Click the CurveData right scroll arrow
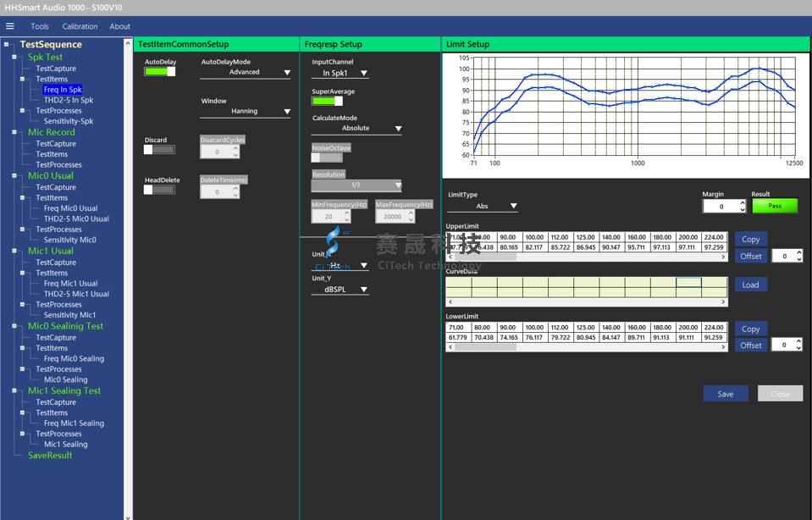Screen dimensions: 812x520 coord(723,302)
